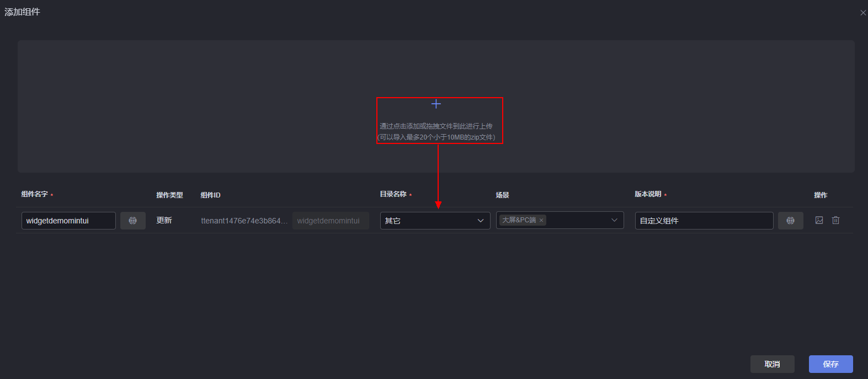This screenshot has height=379, width=868.
Task: Open globe icon next to component name
Action: click(x=133, y=221)
